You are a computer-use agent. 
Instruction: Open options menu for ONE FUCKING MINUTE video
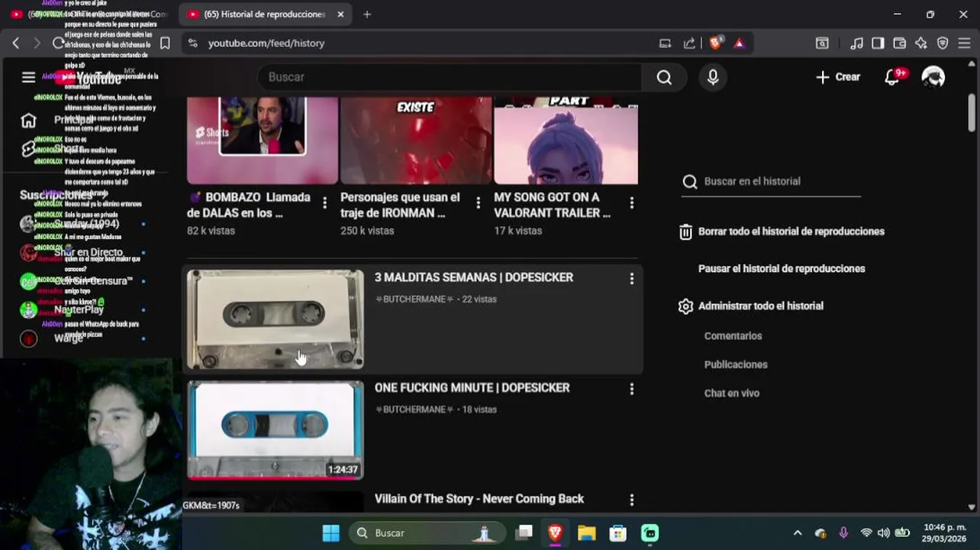tap(631, 390)
